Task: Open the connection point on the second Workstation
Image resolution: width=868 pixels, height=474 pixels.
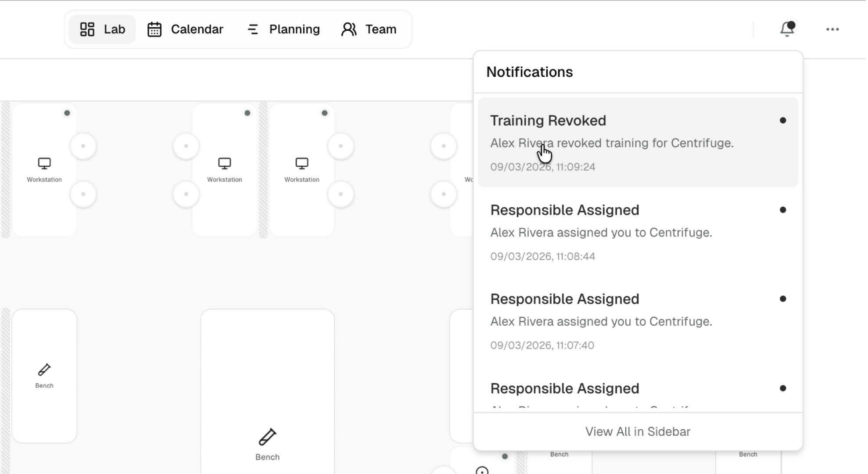Action: tap(186, 146)
